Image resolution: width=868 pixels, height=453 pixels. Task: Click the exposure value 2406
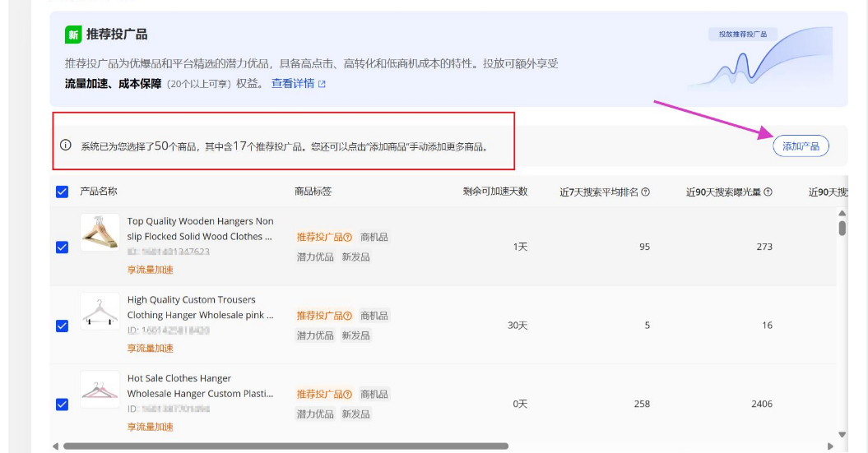(x=762, y=404)
